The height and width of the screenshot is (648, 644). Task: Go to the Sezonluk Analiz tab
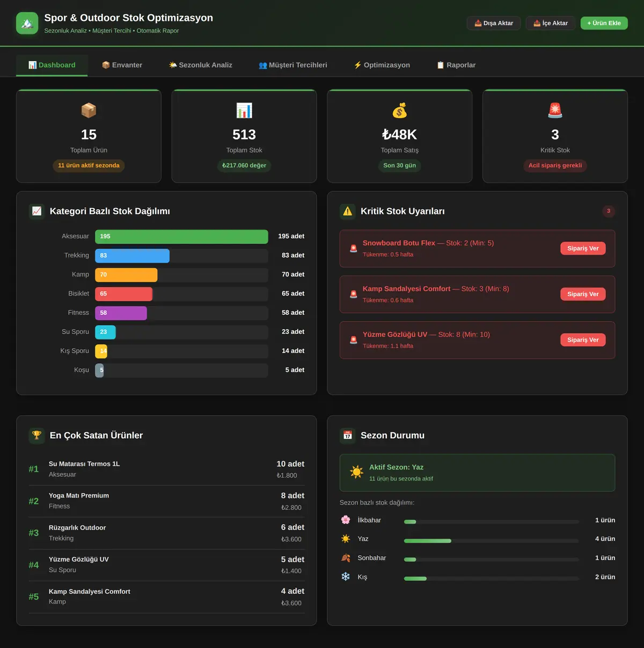pyautogui.click(x=201, y=65)
